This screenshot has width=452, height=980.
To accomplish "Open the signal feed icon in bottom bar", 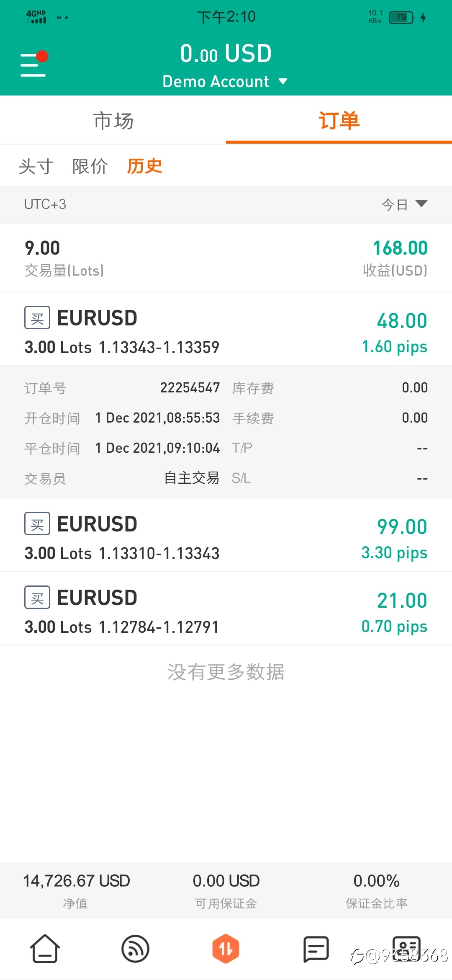I will point(135,949).
